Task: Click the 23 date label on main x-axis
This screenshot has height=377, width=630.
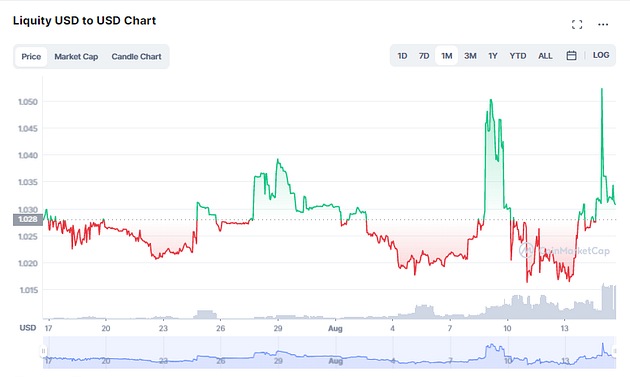Action: click(163, 328)
